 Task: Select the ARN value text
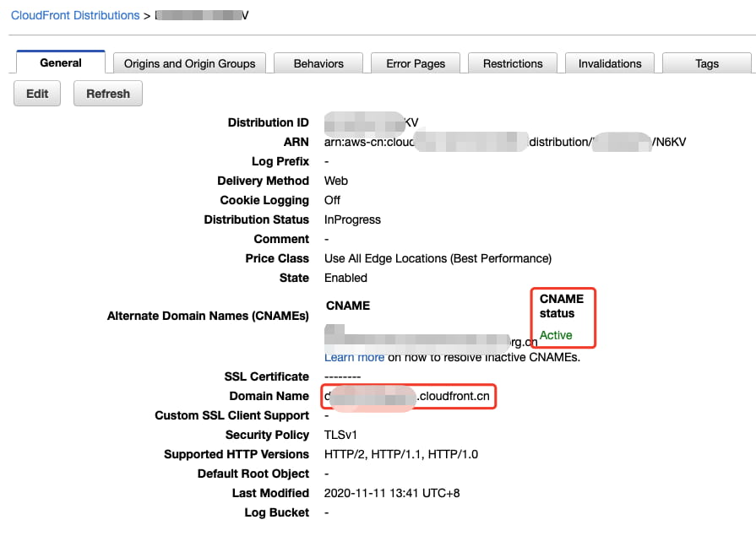[505, 142]
